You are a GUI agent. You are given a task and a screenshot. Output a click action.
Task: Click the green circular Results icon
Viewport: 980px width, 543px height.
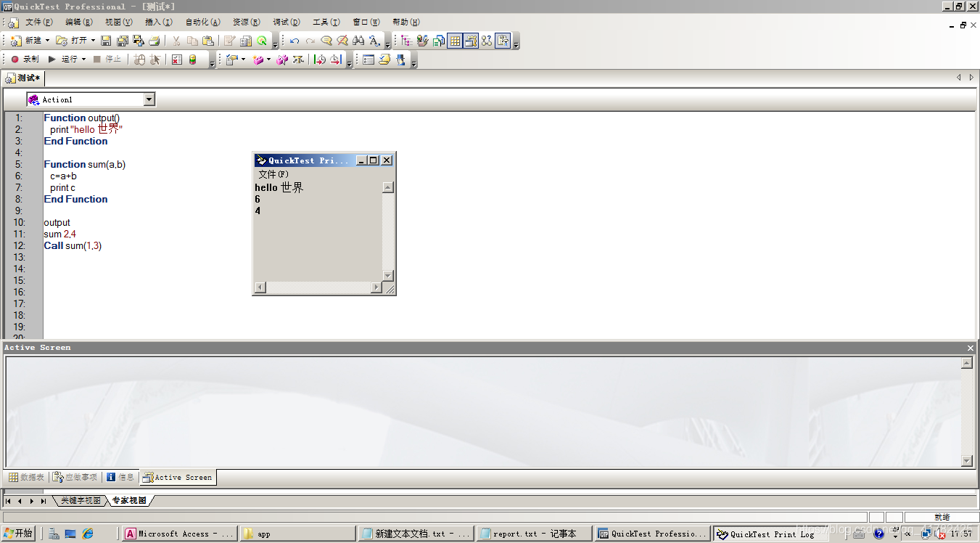tap(262, 41)
